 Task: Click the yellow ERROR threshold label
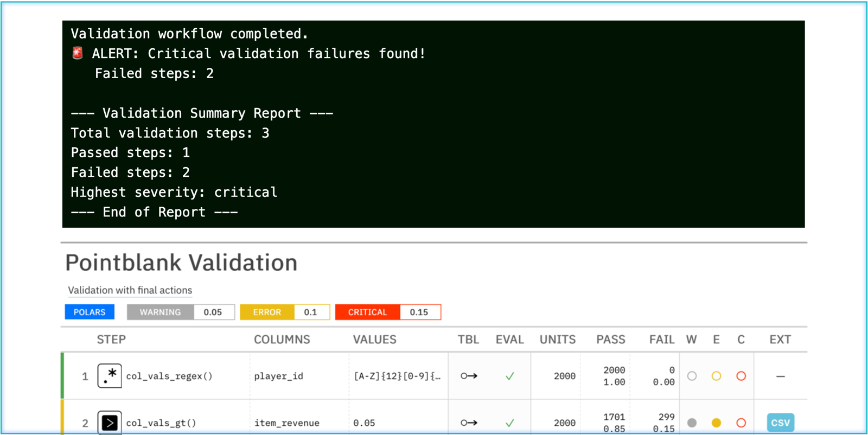tap(267, 312)
